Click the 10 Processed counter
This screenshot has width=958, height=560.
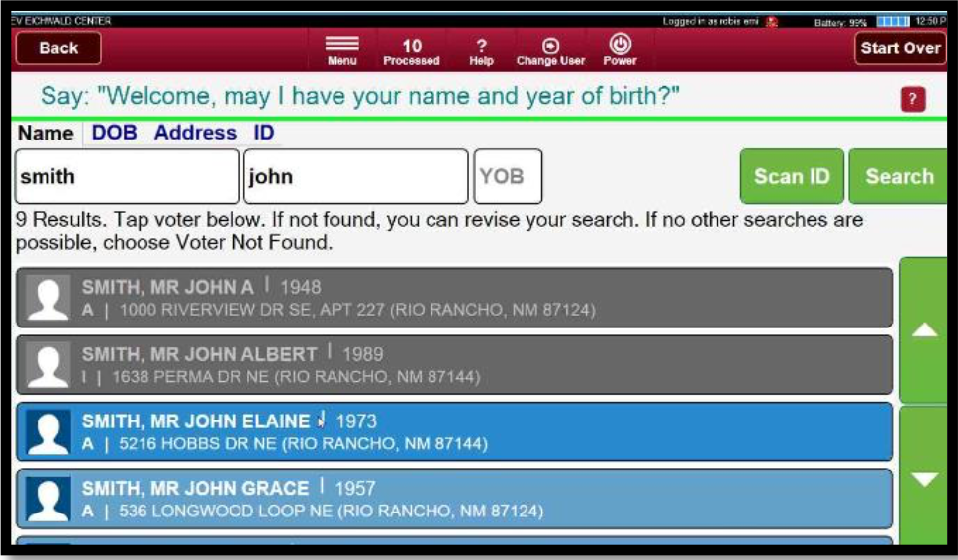(x=411, y=48)
